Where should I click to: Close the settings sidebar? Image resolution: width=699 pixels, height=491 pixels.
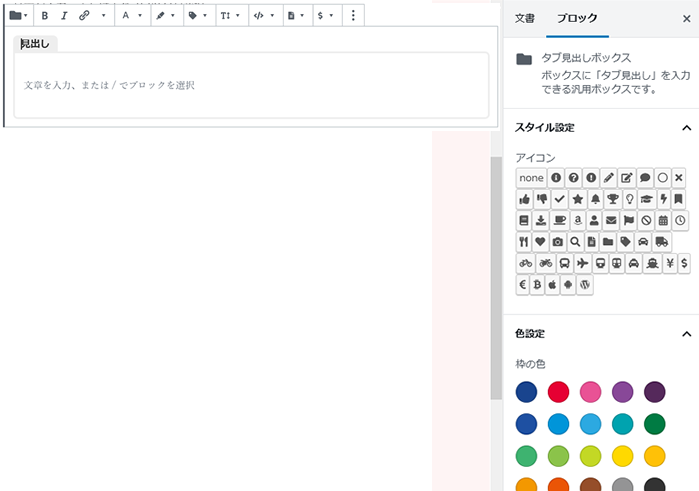tap(687, 19)
